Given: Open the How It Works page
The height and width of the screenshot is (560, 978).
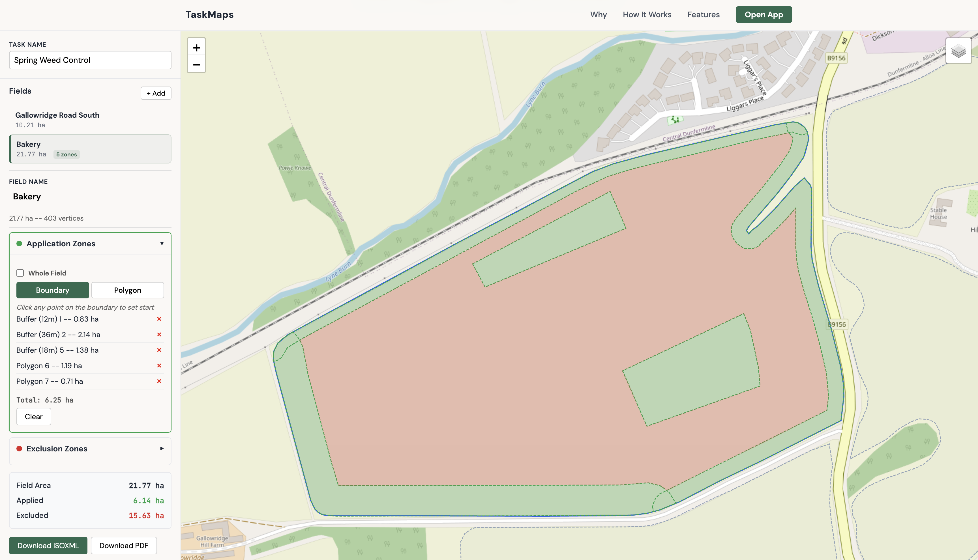Looking at the screenshot, I should click(x=647, y=14).
